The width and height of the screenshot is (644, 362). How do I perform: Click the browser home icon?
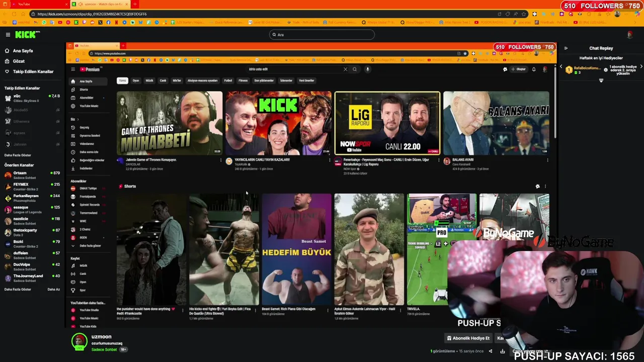pyautogui.click(x=23, y=14)
